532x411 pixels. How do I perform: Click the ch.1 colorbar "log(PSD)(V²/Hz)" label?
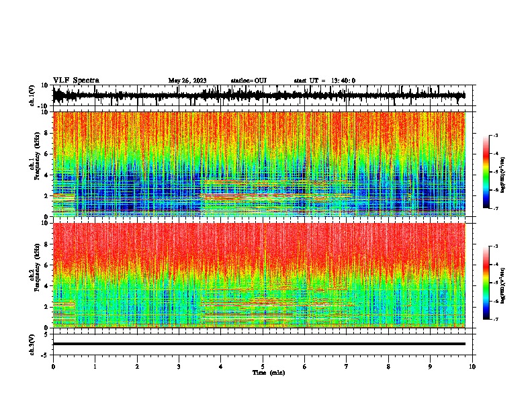pyautogui.click(x=502, y=175)
